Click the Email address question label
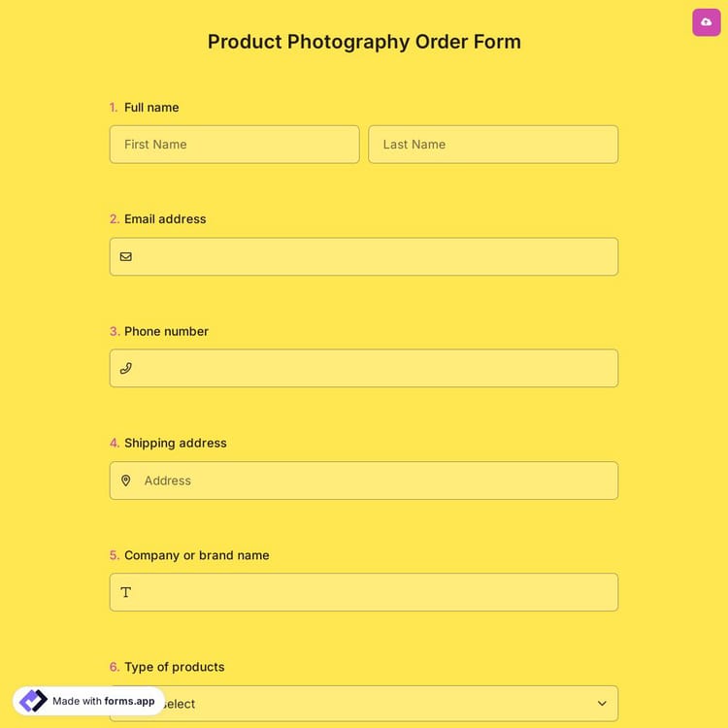This screenshot has width=728, height=728. pyautogui.click(x=165, y=219)
